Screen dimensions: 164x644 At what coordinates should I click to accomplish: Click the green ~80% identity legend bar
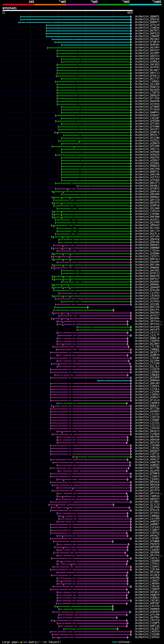(114, 5)
